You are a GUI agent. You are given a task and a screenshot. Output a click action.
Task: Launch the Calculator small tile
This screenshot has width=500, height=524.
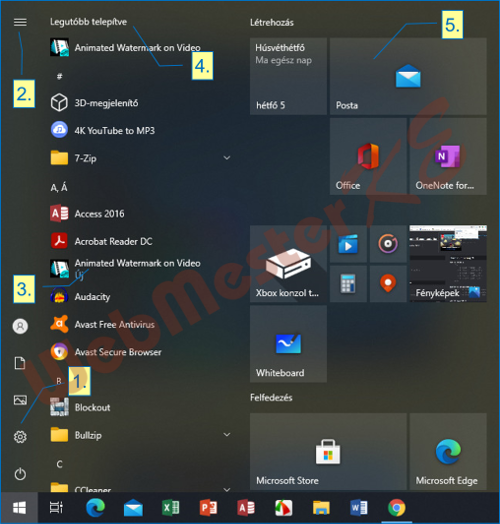coord(348,284)
